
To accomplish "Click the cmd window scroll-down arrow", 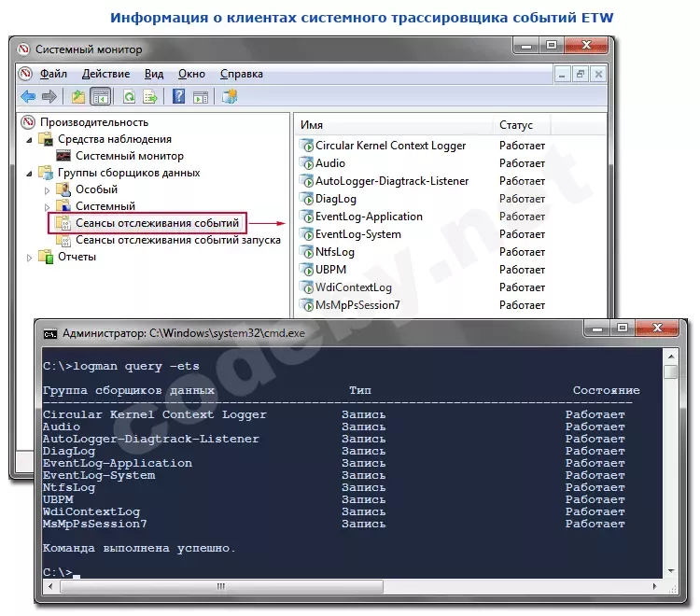I will click(670, 571).
